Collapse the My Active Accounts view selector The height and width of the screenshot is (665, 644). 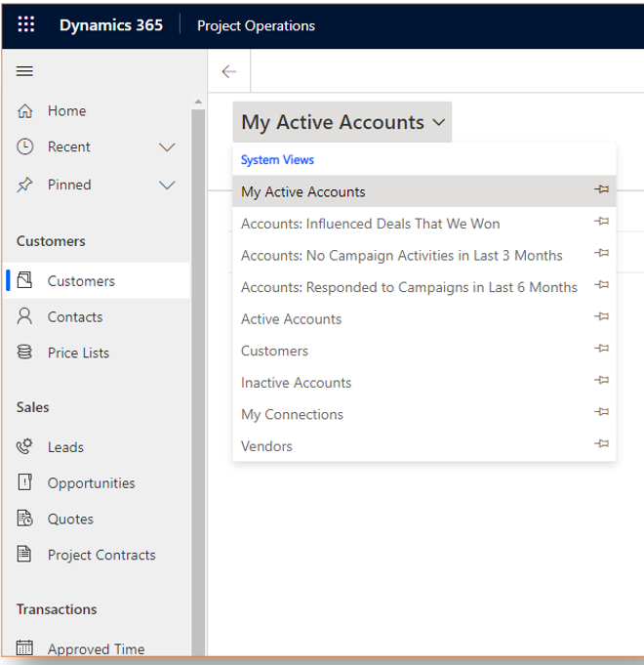tap(342, 122)
